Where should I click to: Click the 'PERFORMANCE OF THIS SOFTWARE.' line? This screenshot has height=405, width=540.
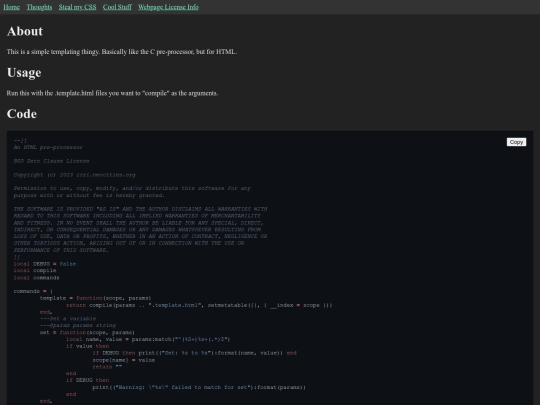click(x=61, y=250)
